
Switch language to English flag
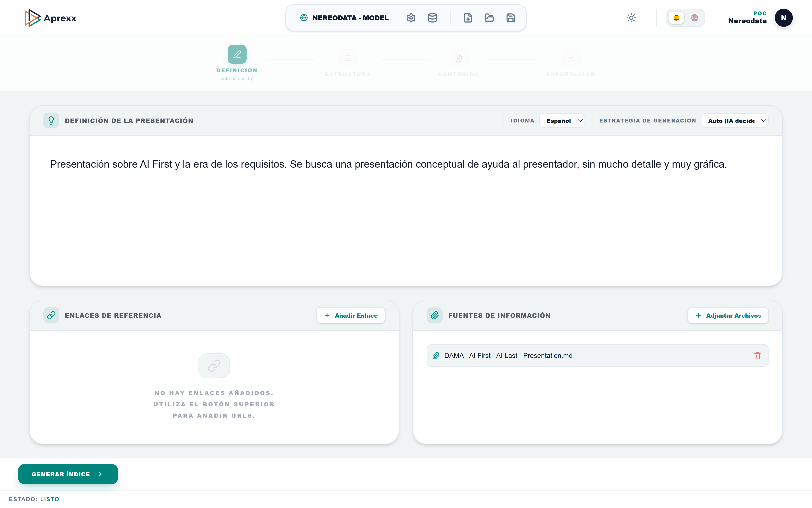695,18
